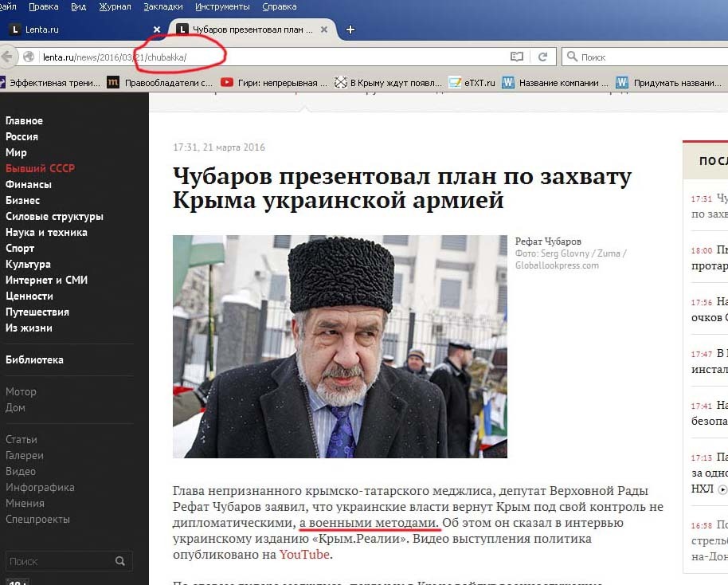Close the 'Чубаров презентовал план' tab

coord(323,29)
